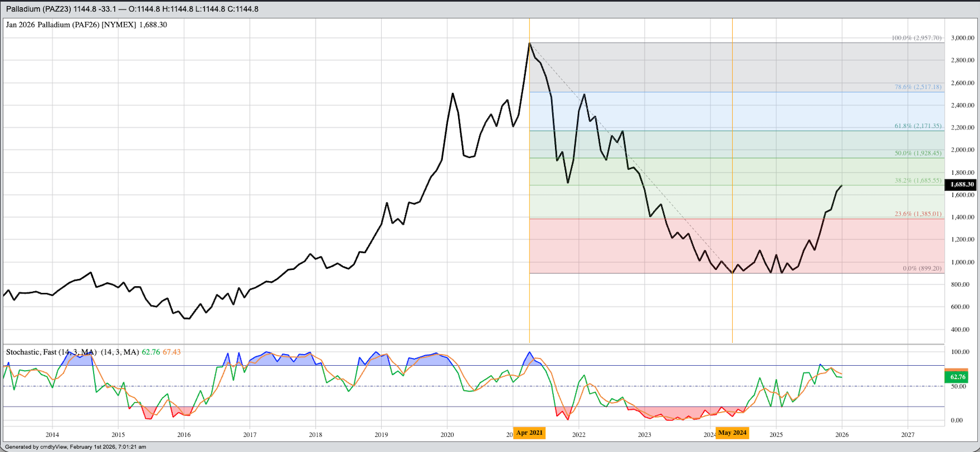This screenshot has width=980, height=452.
Task: Select the 0.0% (899.20) Fibonacci label
Action: tap(922, 268)
